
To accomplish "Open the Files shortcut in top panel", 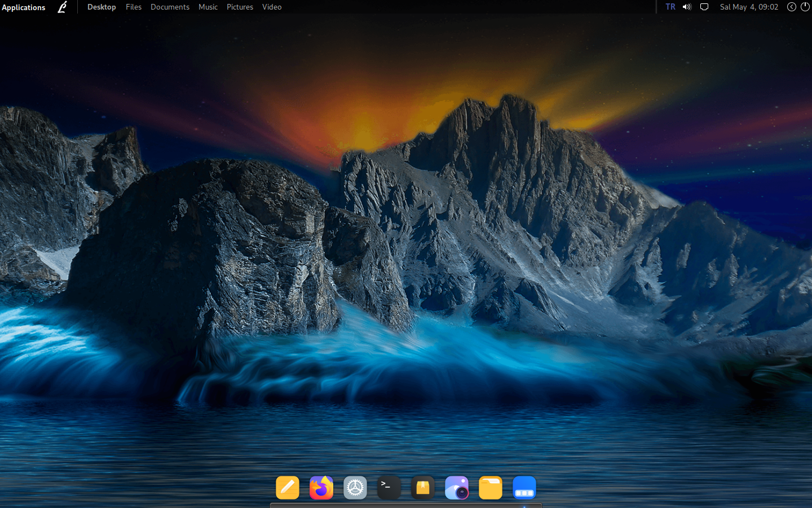I will (x=134, y=7).
